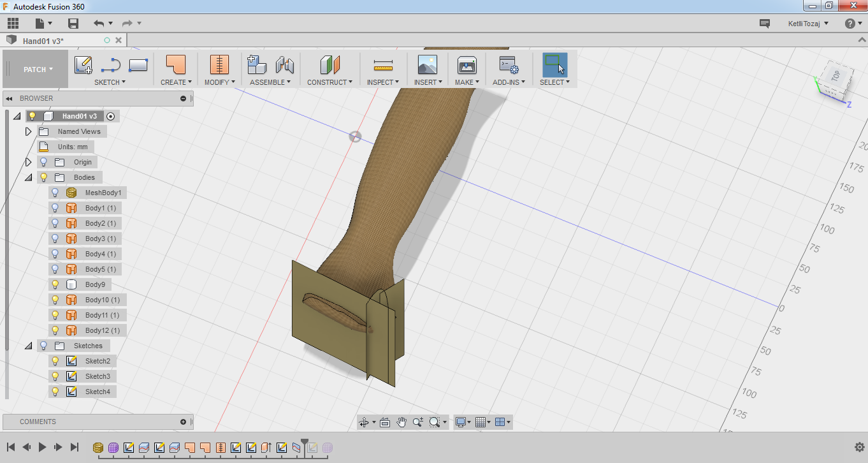Open the CREATE menu
This screenshot has height=463, width=868.
click(x=176, y=82)
